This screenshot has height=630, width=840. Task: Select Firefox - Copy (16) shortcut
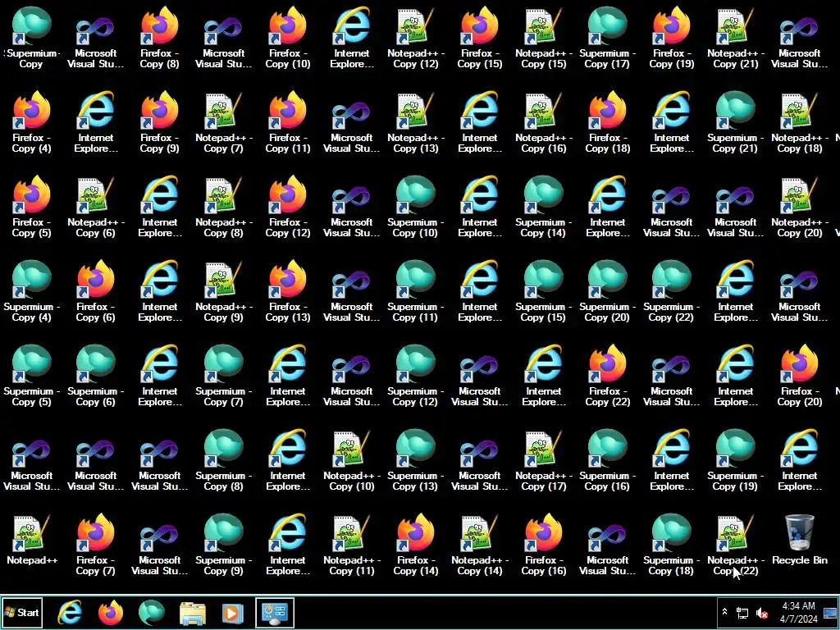(x=543, y=545)
